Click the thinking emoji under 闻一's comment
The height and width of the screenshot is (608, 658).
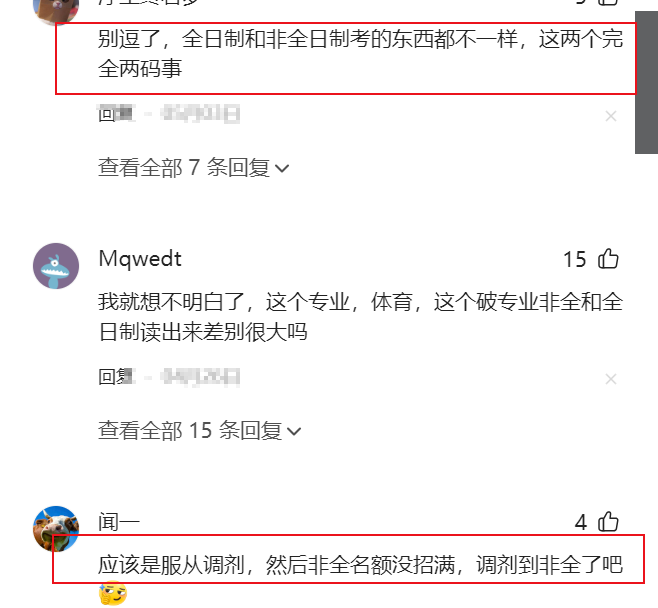point(112,592)
